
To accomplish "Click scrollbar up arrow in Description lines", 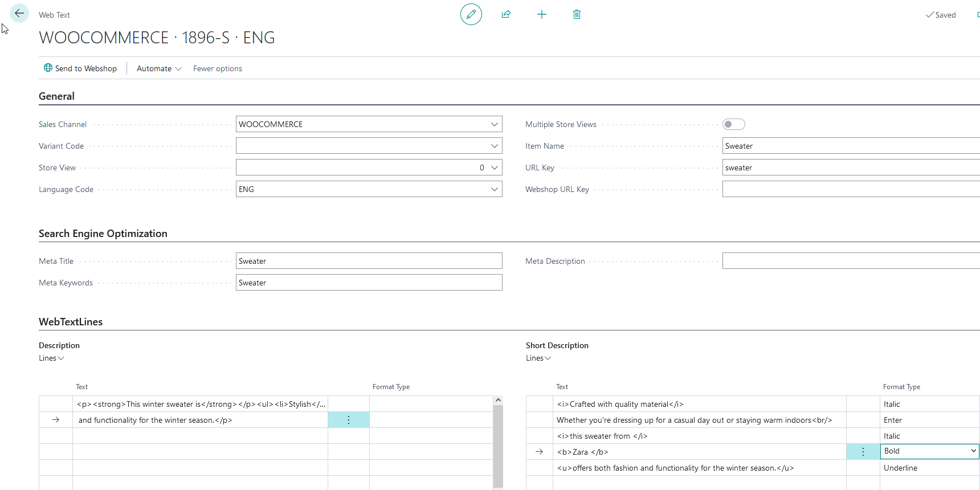I will (x=498, y=400).
